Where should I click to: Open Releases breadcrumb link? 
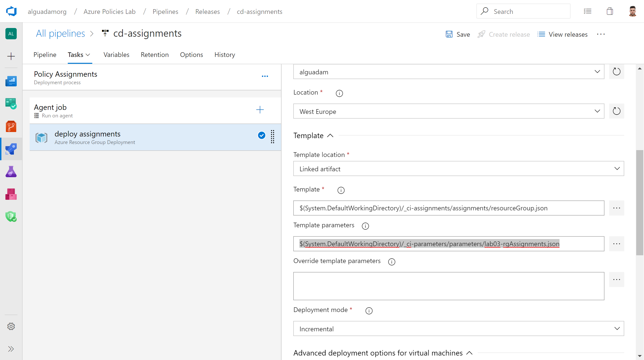pos(208,12)
